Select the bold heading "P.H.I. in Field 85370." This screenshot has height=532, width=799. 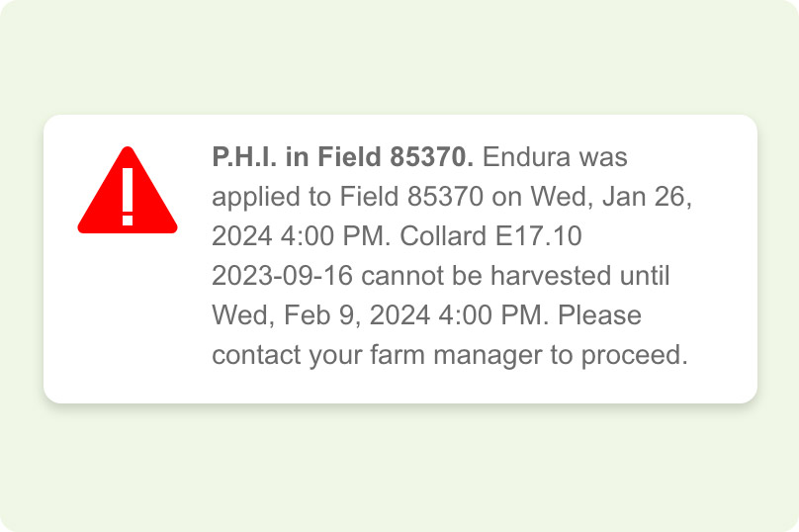[x=342, y=157]
